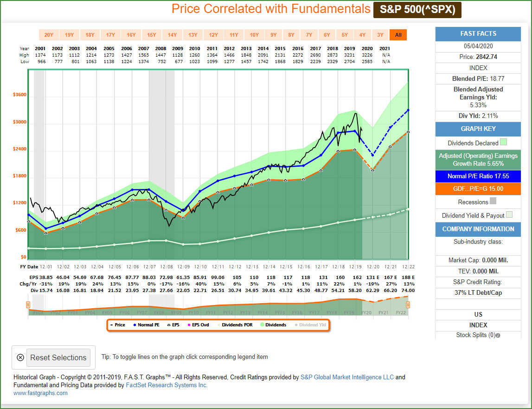Click the GRAPH KEY panel header
This screenshot has width=532, height=409.
click(478, 129)
